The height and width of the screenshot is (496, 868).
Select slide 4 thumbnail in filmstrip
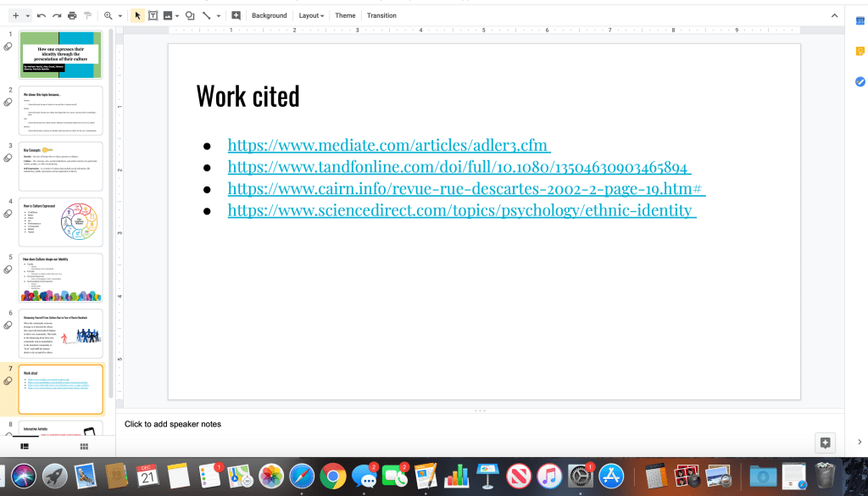[x=61, y=222]
